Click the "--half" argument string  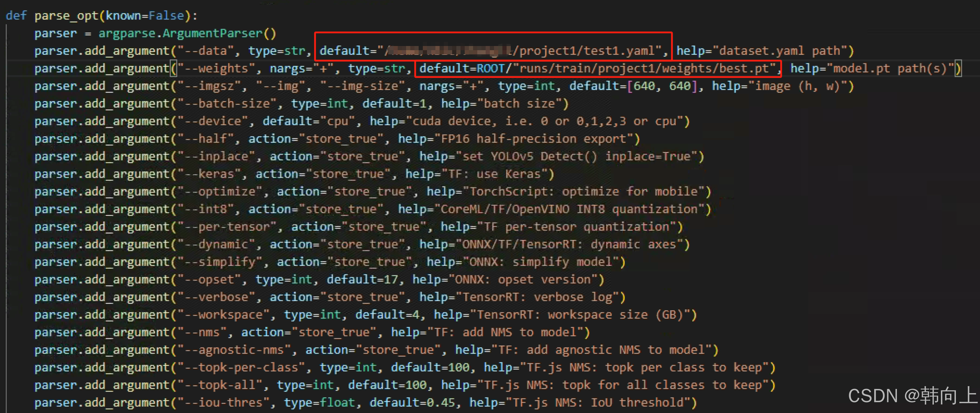tap(206, 139)
